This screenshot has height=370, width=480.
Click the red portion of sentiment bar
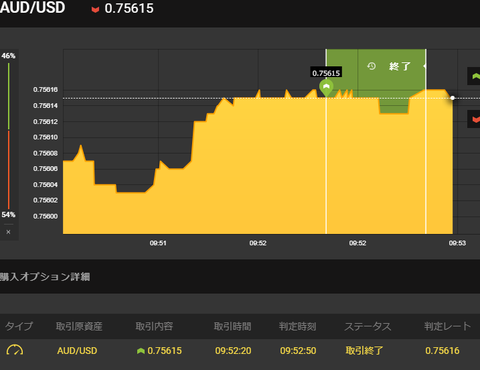pyautogui.click(x=9, y=170)
